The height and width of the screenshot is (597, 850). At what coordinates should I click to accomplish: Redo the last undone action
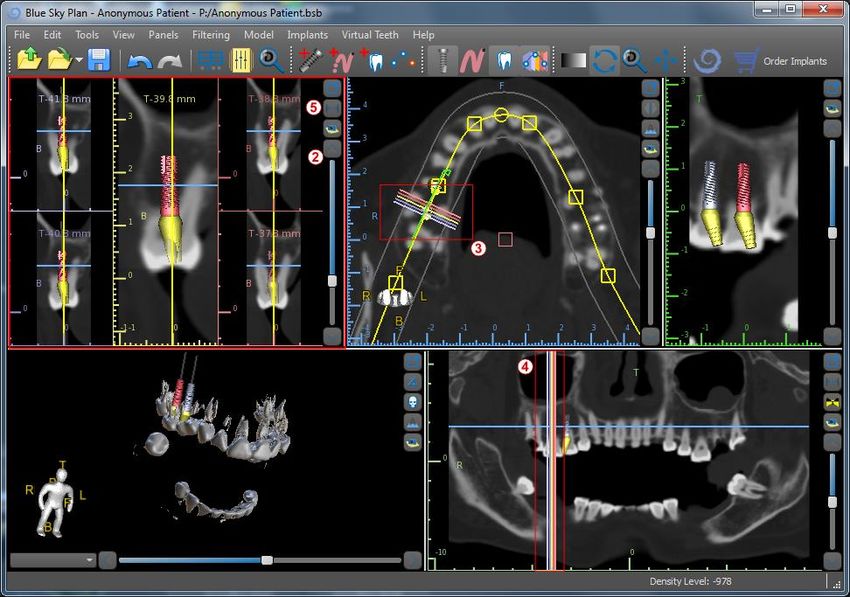coord(170,61)
